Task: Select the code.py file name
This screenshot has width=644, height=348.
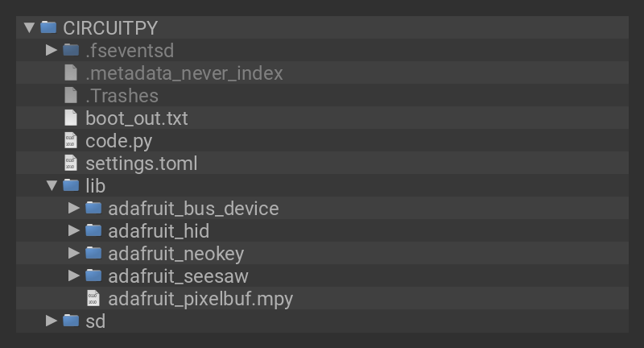Action: [118, 141]
